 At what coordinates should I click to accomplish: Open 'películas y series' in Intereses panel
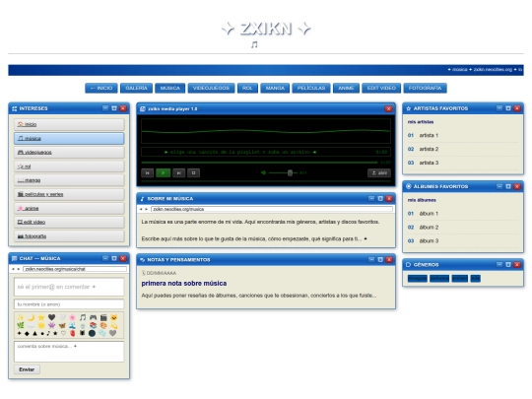coord(69,194)
